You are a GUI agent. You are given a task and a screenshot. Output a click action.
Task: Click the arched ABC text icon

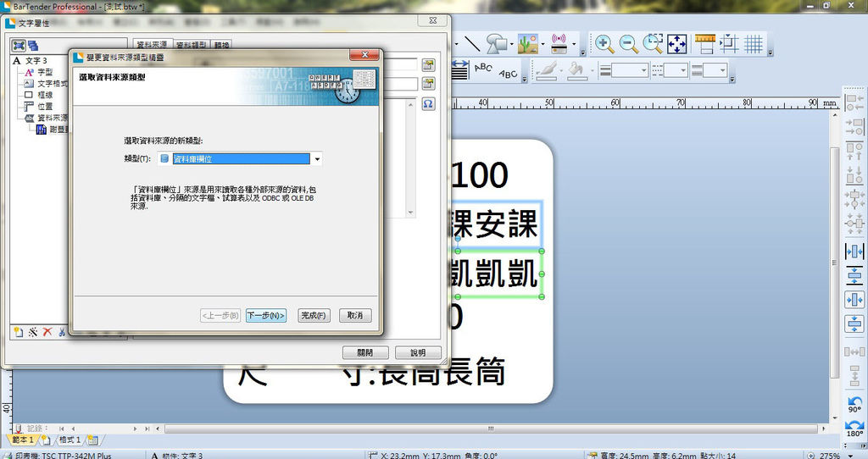(x=483, y=68)
